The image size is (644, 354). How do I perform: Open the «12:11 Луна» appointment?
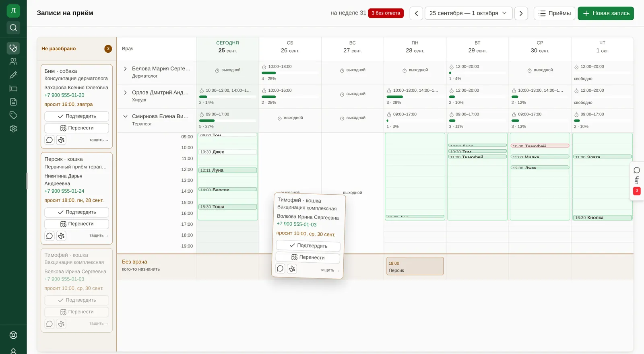click(x=227, y=171)
